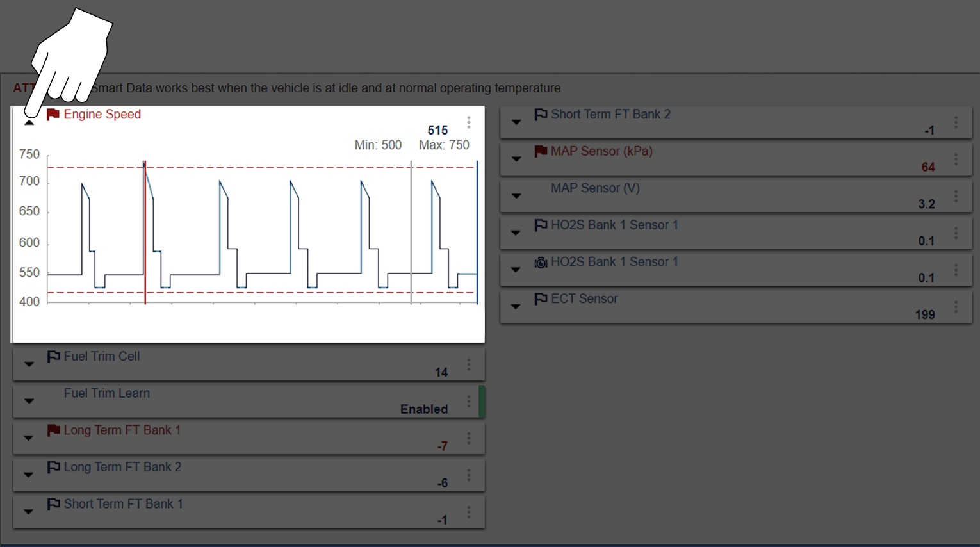Collapse the Engine Speed graph panel
This screenshot has width=980, height=547.
(29, 122)
